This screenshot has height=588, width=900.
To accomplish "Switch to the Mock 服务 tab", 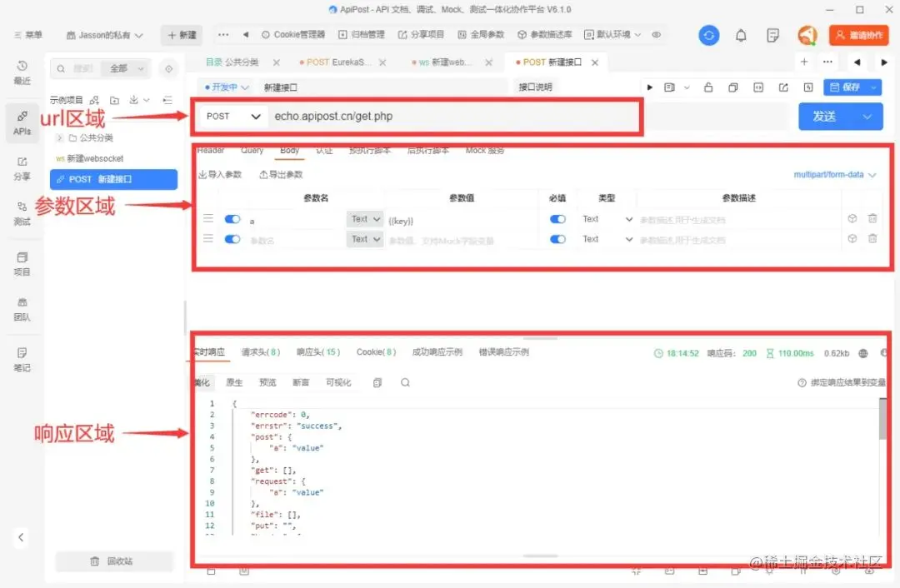I will [485, 150].
